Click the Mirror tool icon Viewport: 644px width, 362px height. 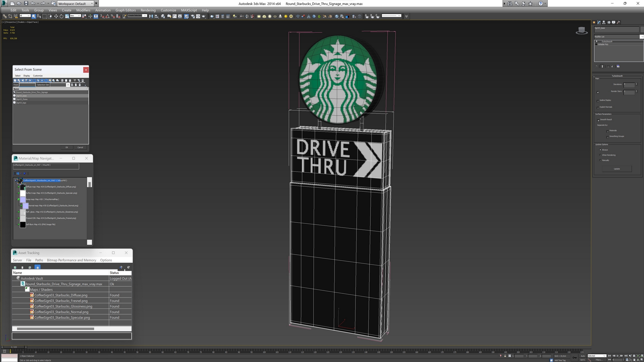click(151, 16)
